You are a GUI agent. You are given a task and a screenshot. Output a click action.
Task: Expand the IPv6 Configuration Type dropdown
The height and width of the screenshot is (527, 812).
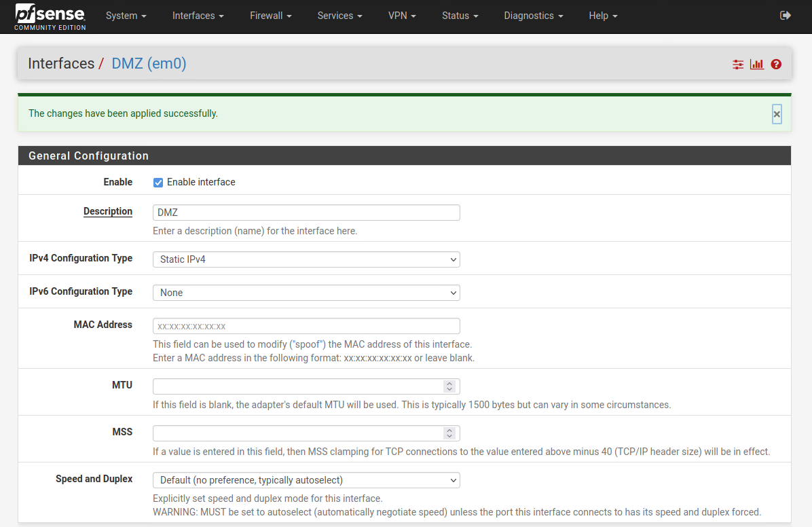click(x=306, y=293)
